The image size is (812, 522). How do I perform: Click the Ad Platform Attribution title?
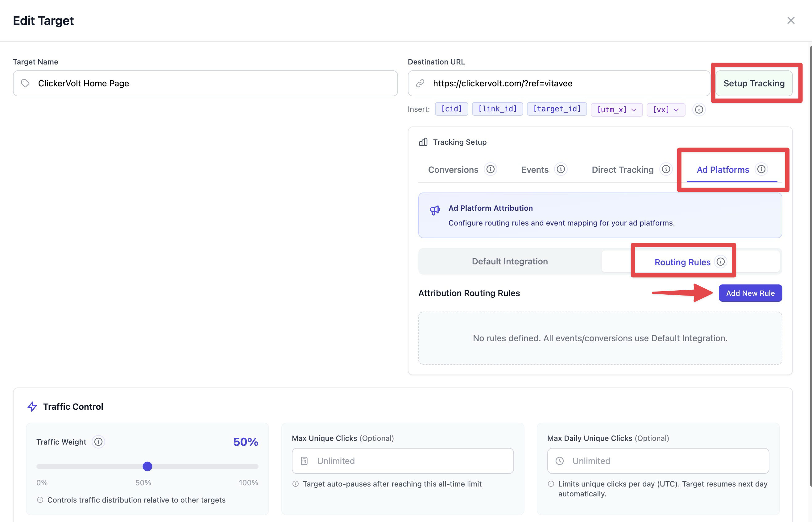[x=491, y=208]
